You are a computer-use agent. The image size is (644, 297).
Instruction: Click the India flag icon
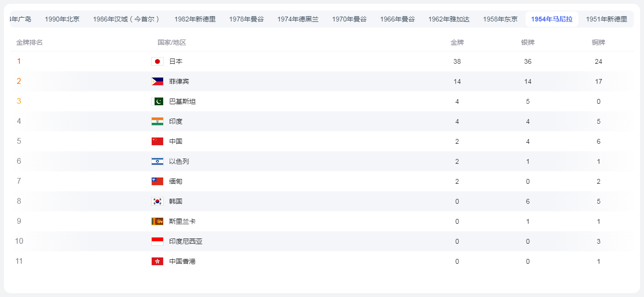tap(157, 121)
